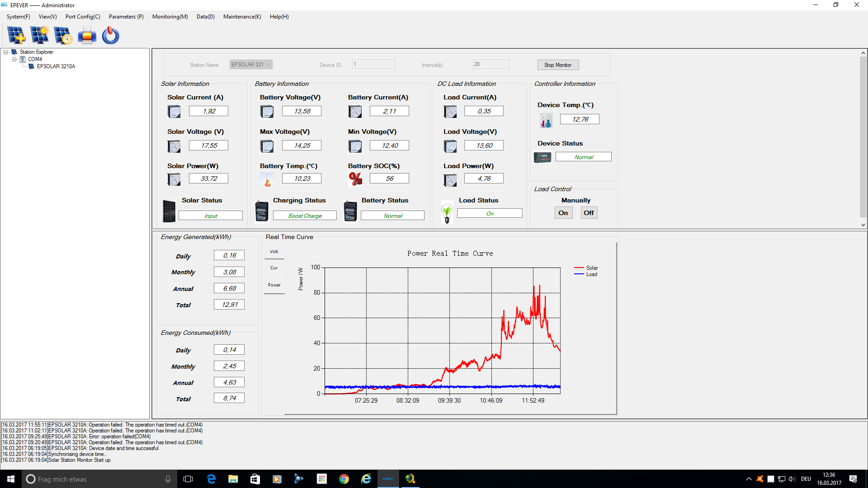This screenshot has width=868, height=488.
Task: Click the light bulb Load Status icon
Action: point(447,212)
